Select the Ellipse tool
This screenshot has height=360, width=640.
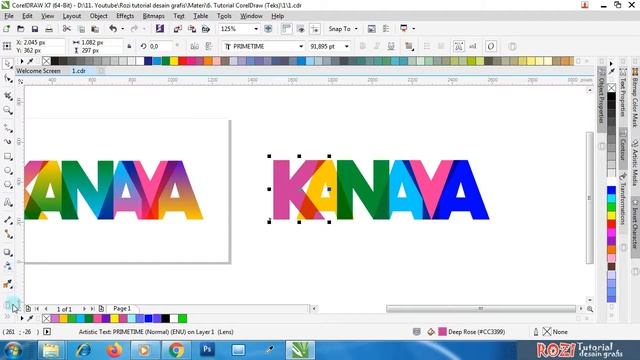point(8,171)
